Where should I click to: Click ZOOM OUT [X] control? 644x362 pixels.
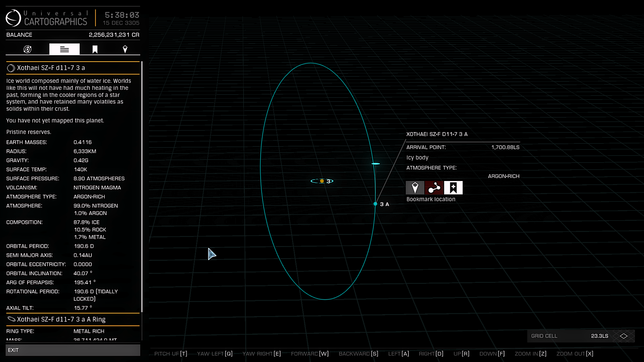(x=575, y=354)
